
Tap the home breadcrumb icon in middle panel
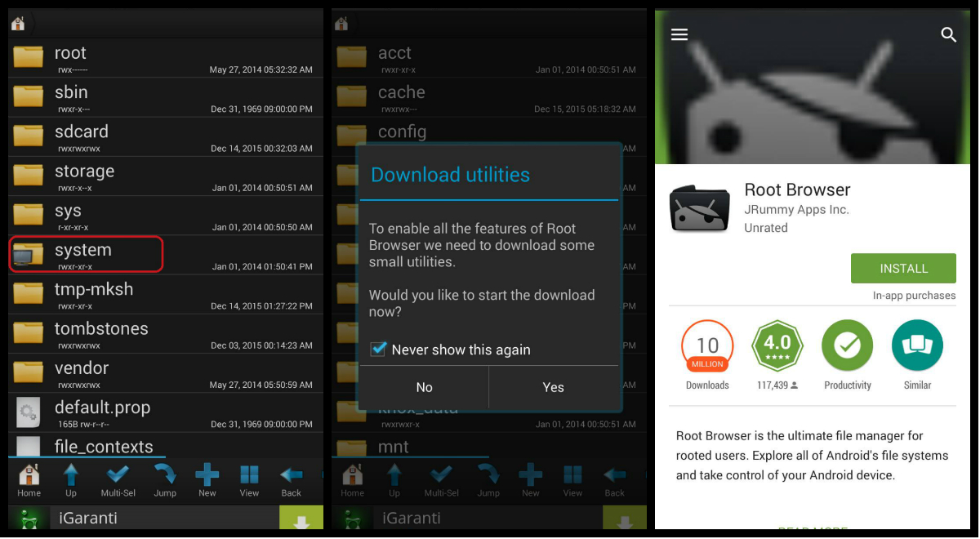click(341, 24)
